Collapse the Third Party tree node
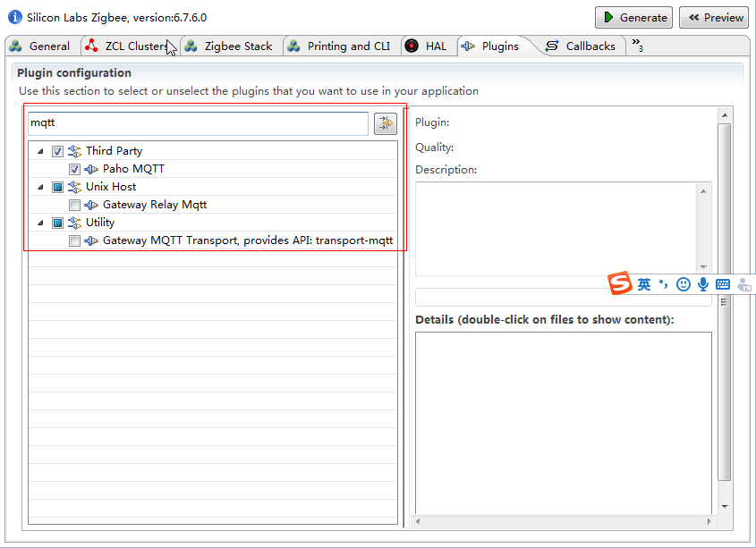The image size is (756, 548). (x=41, y=151)
